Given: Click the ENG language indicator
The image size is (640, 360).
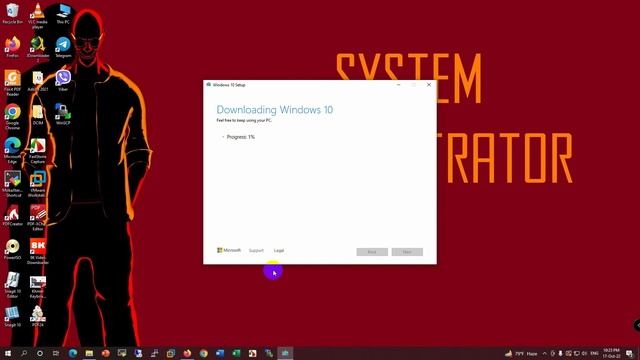Looking at the screenshot, I should point(594,353).
